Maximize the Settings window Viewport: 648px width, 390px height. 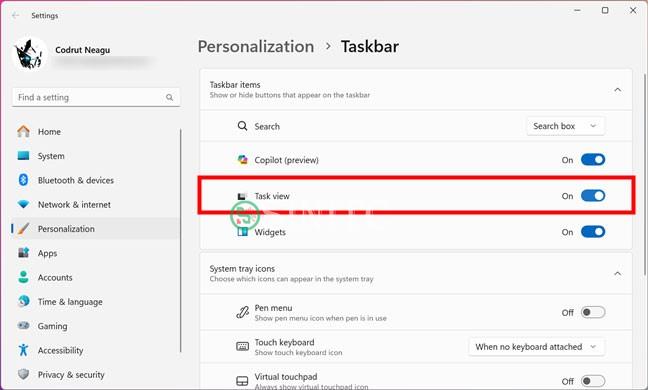(x=605, y=10)
